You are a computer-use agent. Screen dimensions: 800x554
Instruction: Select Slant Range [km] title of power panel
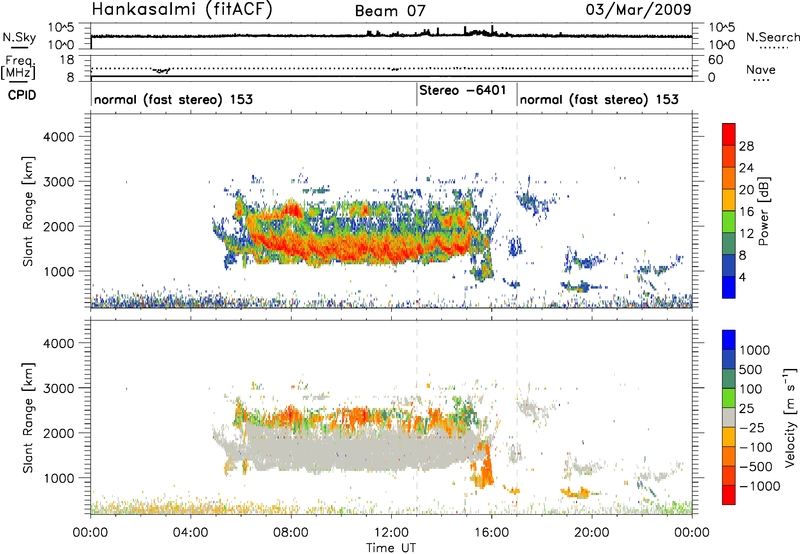coord(28,211)
